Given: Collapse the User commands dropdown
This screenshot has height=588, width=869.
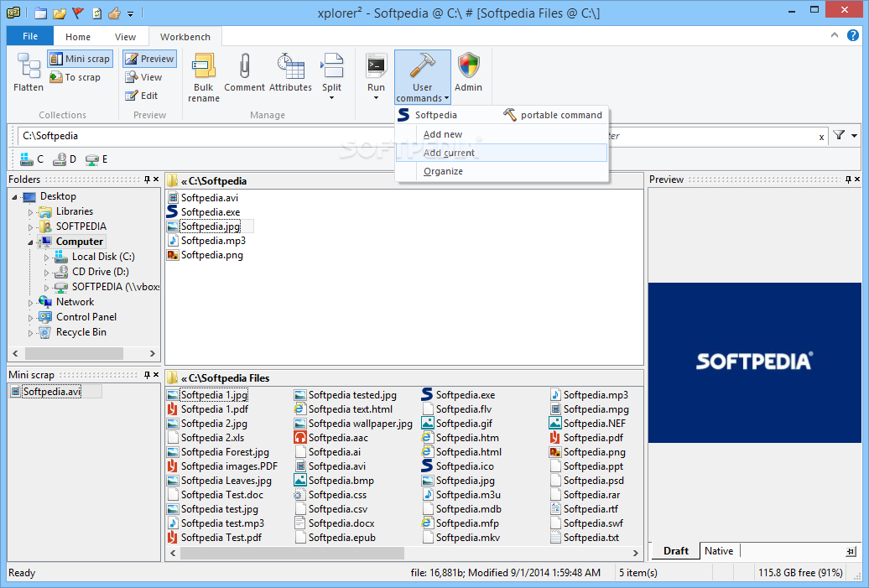Looking at the screenshot, I should (x=422, y=77).
